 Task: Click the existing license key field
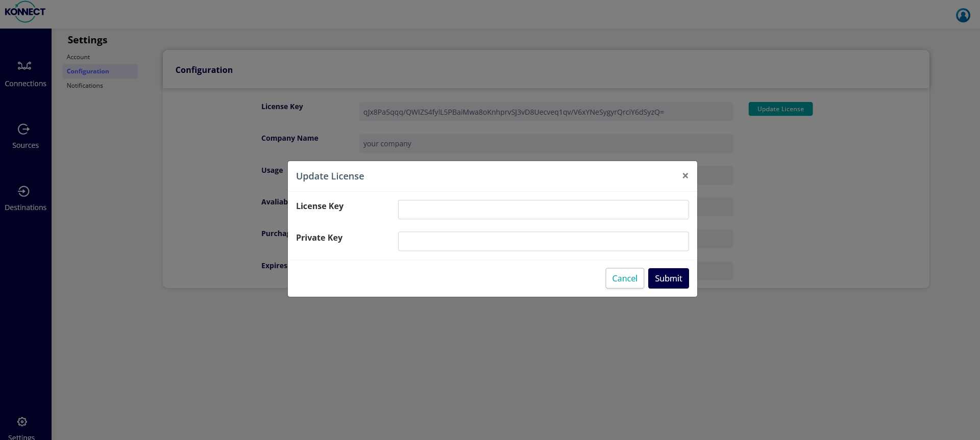point(546,112)
